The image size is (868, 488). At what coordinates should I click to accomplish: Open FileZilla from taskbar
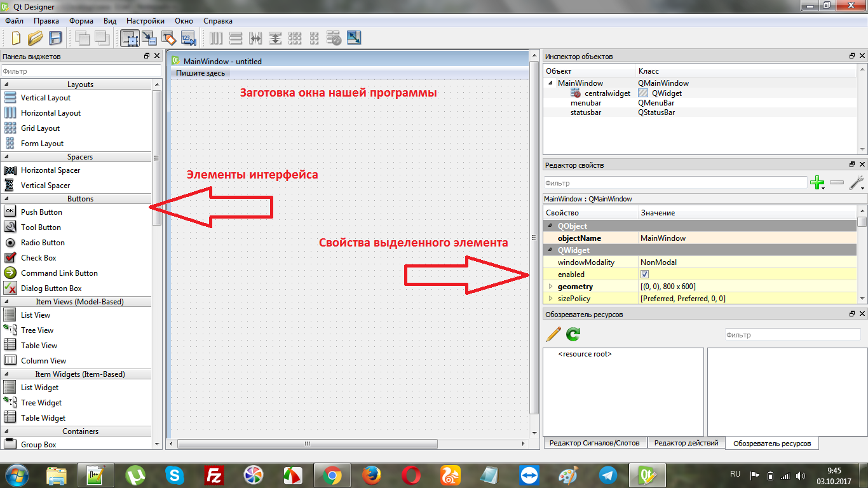213,475
